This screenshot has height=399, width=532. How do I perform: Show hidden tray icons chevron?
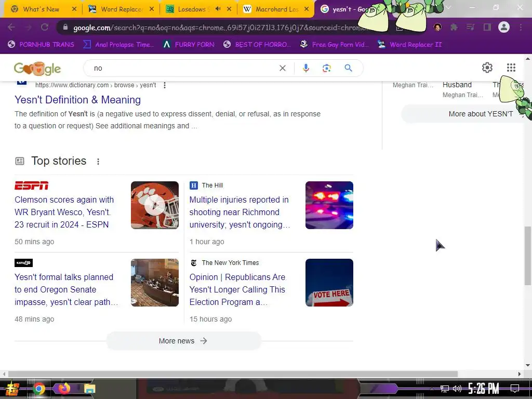pos(432,389)
